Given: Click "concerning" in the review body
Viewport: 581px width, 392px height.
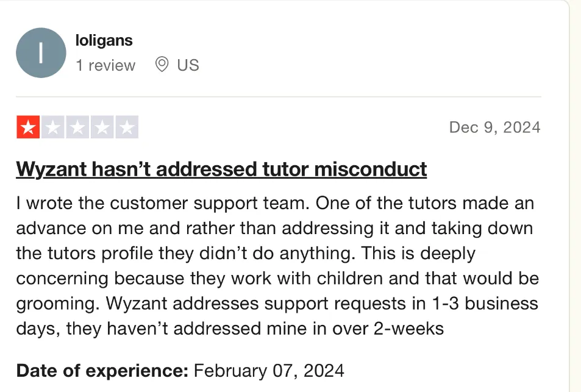Looking at the screenshot, I should pyautogui.click(x=62, y=279).
